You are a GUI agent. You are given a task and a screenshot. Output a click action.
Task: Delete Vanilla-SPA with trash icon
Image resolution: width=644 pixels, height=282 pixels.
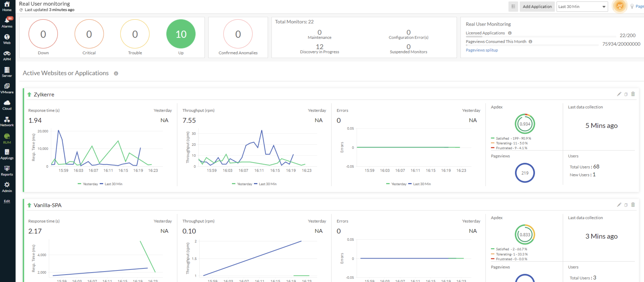tap(633, 205)
